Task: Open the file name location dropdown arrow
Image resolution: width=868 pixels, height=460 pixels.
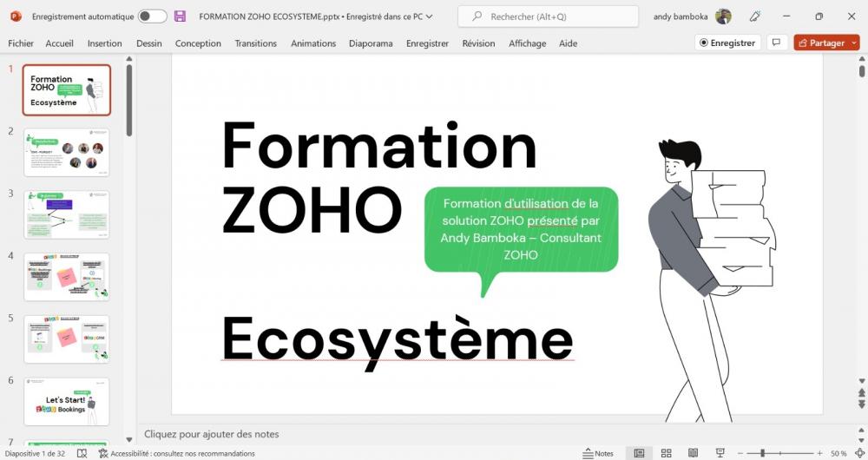Action: pyautogui.click(x=429, y=16)
